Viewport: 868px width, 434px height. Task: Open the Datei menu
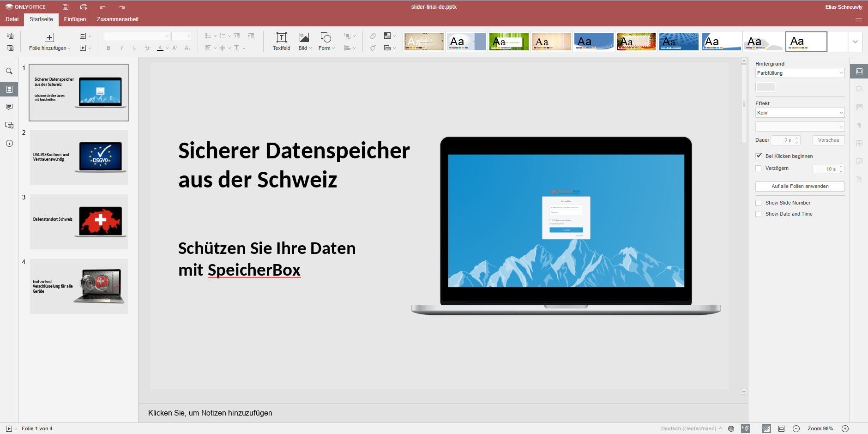(x=12, y=19)
